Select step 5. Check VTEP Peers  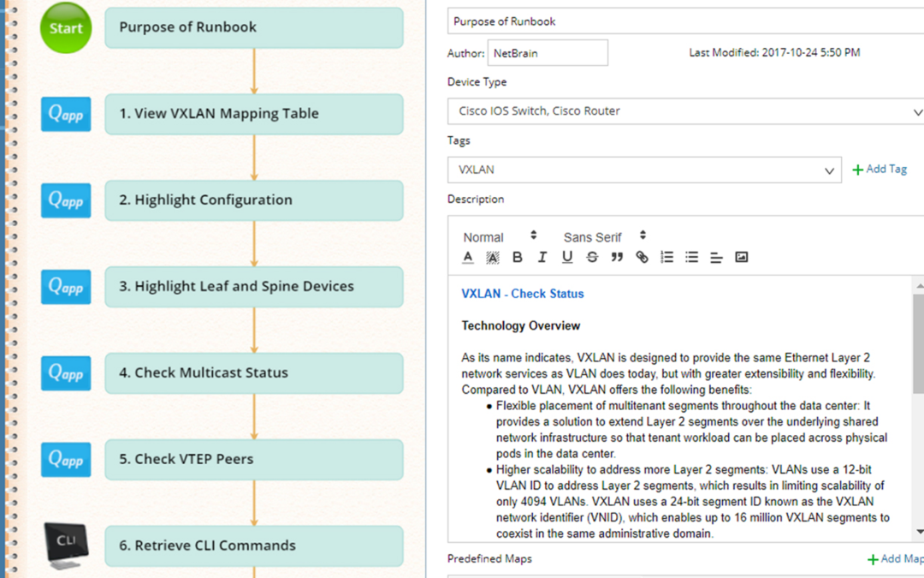pyautogui.click(x=254, y=460)
